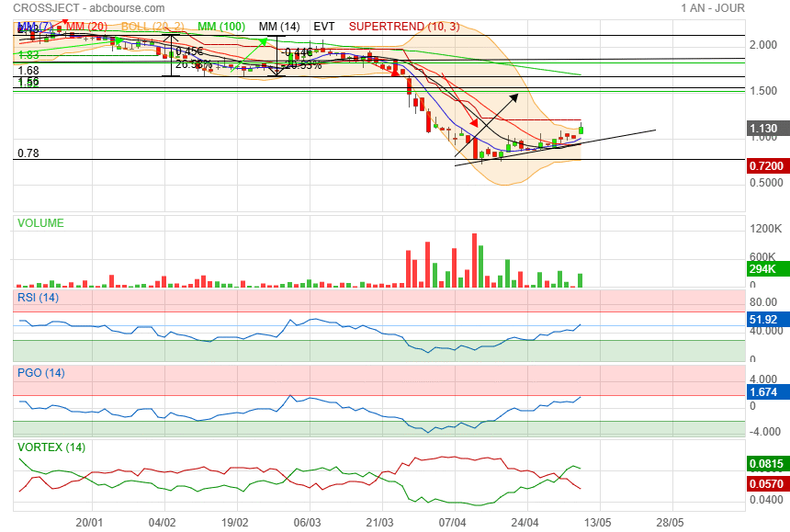Select the "20/01" date on the time axis

pyautogui.click(x=89, y=523)
